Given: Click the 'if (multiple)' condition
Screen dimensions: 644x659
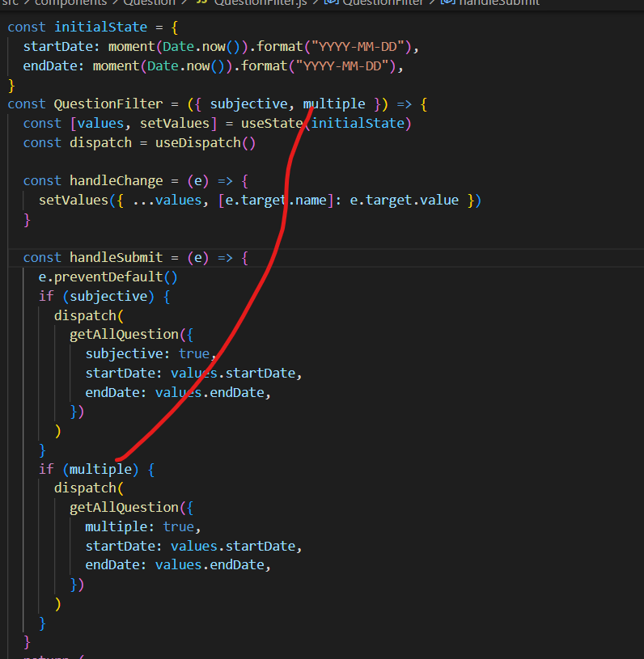Looking at the screenshot, I should pyautogui.click(x=95, y=469).
